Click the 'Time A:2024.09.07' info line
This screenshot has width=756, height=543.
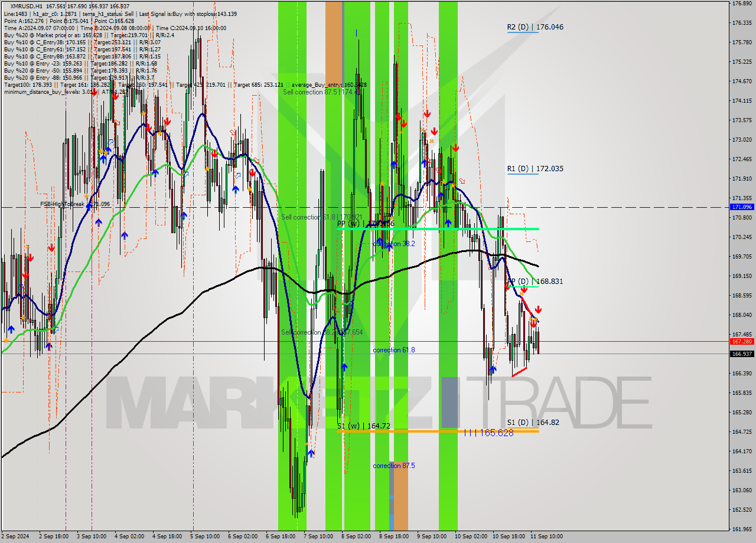[115, 28]
